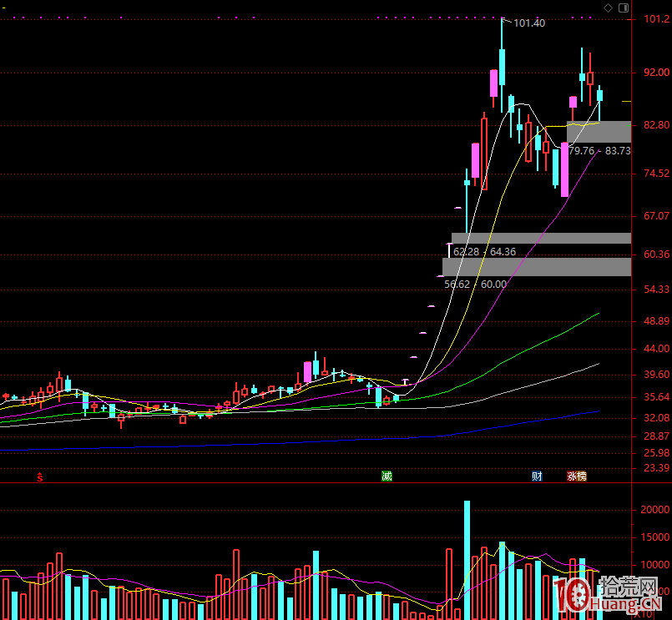Click the gap label 79.76 - 83.73
This screenshot has width=672, height=620.
tap(600, 151)
